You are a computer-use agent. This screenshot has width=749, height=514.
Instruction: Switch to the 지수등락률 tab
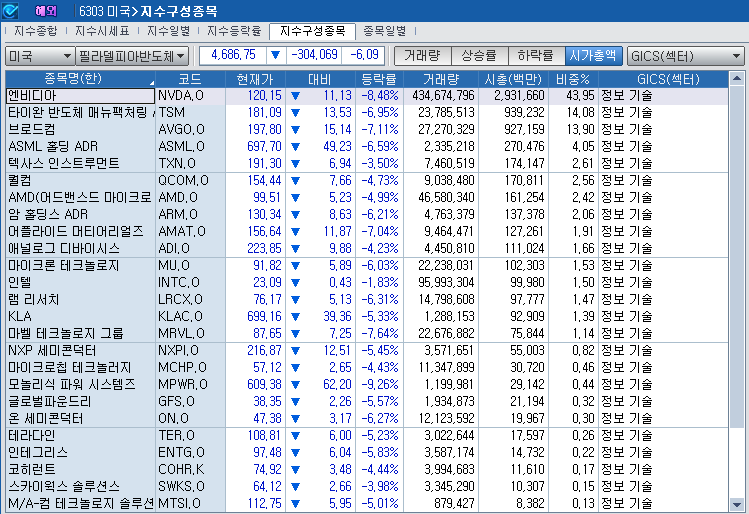[234, 31]
